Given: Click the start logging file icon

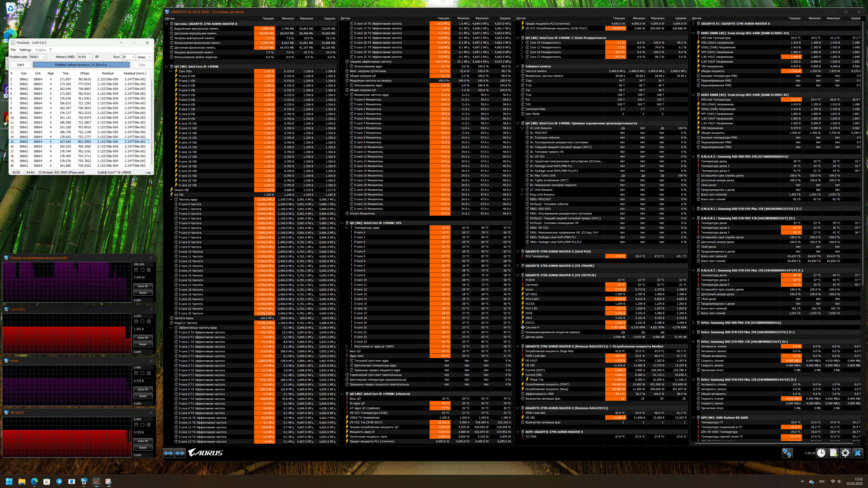Looking at the screenshot, I should click(x=833, y=453).
